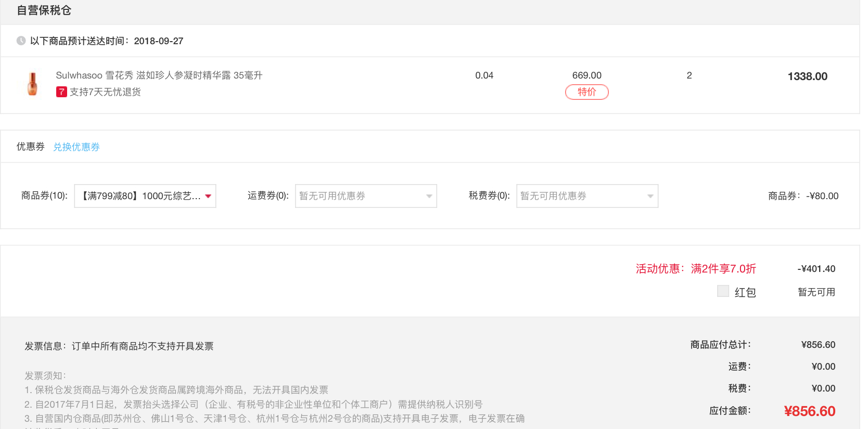Open the 兑换优惠券 redeem coupon link
The image size is (868, 429).
(76, 147)
